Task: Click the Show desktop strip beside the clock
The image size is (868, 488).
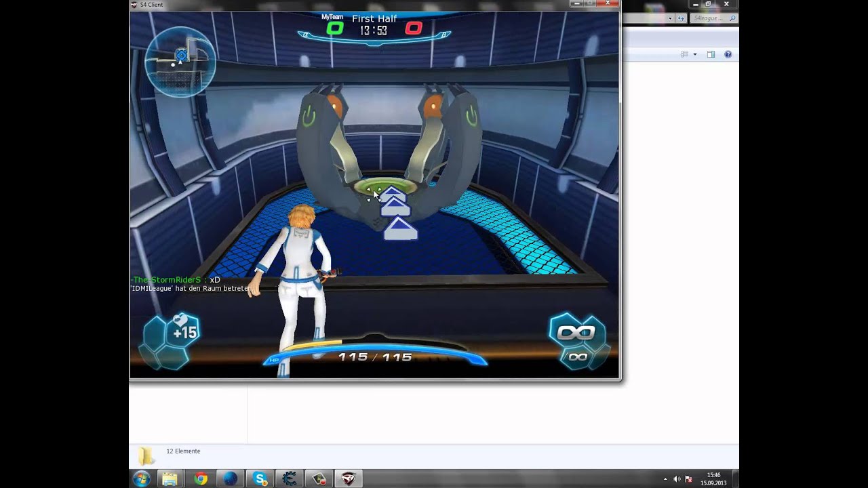Action: coord(735,479)
